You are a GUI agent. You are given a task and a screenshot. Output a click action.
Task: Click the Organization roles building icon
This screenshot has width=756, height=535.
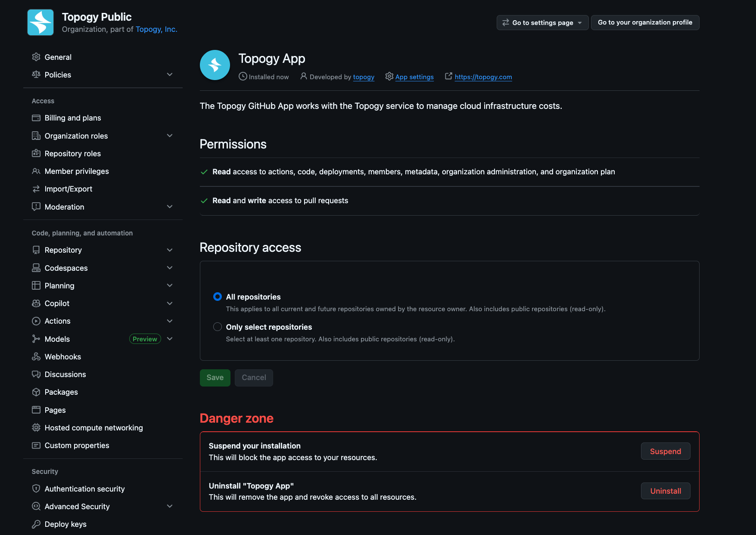point(36,136)
